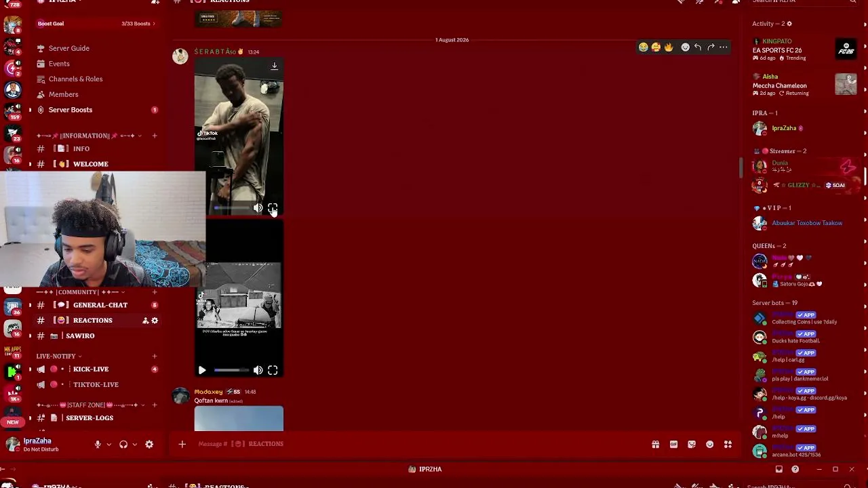868x488 pixels.
Task: Forward the SERABTA message
Action: [711, 47]
